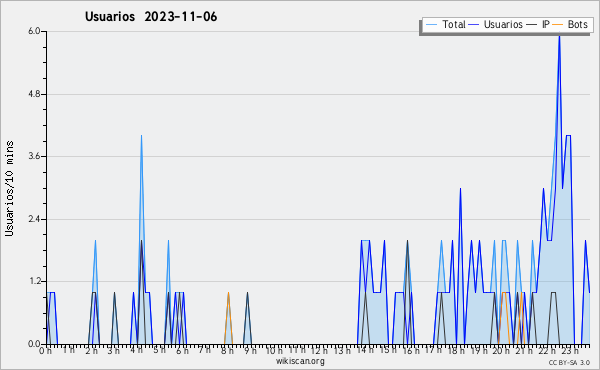Click the y-axis value 3.6
Viewport: 600px width, 370px height.
[x=34, y=156]
